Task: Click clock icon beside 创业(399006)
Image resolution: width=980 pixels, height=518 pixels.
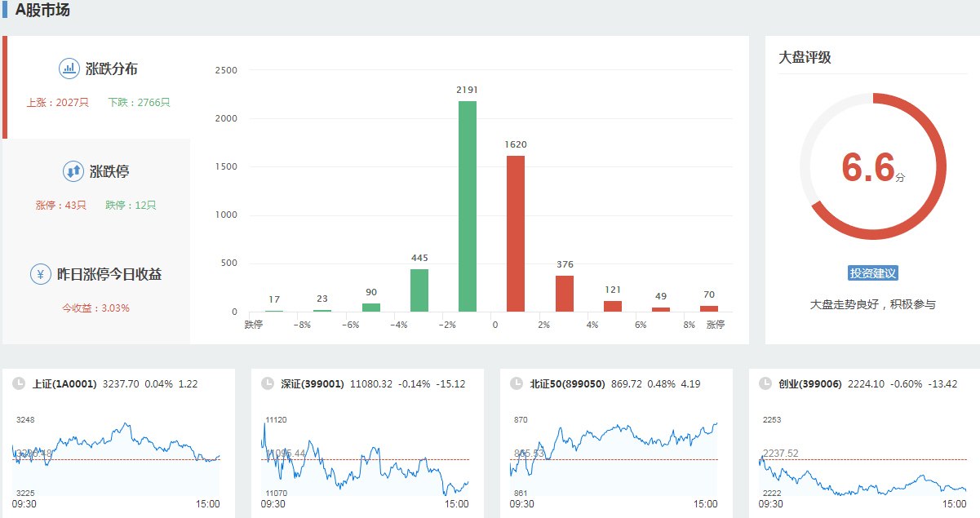Action: pyautogui.click(x=765, y=383)
